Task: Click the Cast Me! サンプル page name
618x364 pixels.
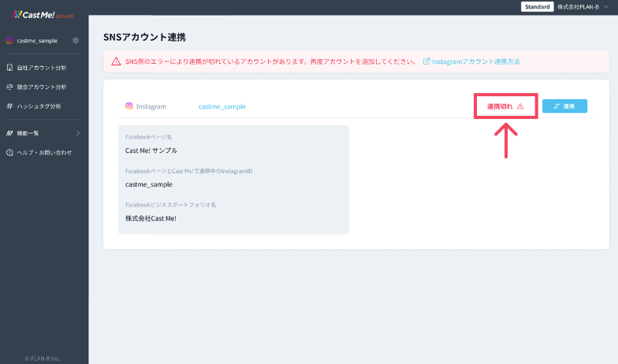Action: click(151, 150)
